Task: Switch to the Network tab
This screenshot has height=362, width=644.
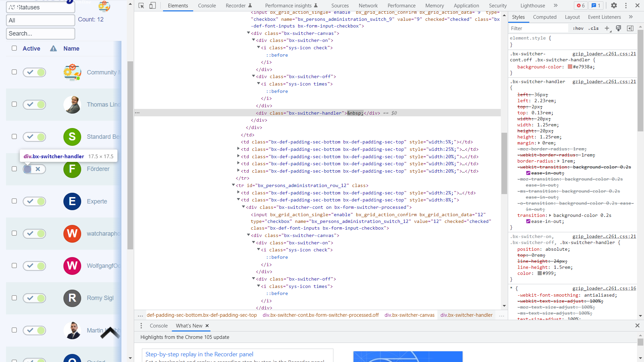Action: click(x=368, y=6)
